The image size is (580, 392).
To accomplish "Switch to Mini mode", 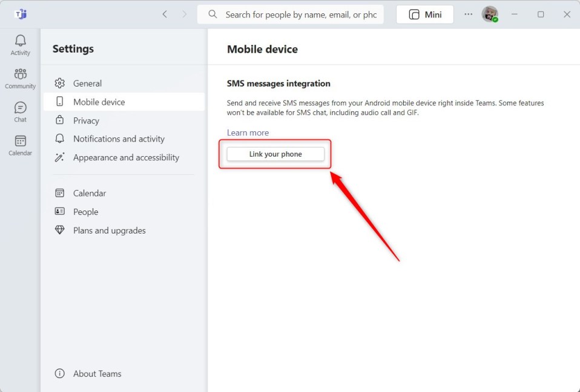I will pyautogui.click(x=424, y=14).
